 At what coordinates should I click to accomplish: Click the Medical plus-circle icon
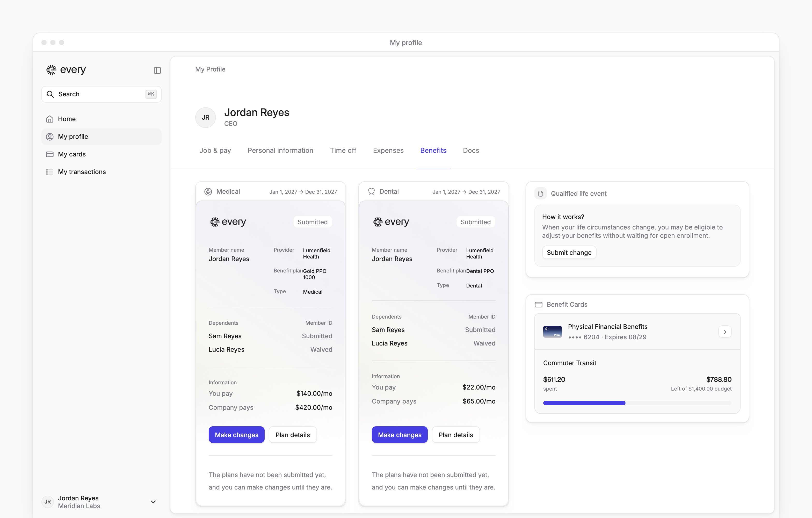[208, 192]
